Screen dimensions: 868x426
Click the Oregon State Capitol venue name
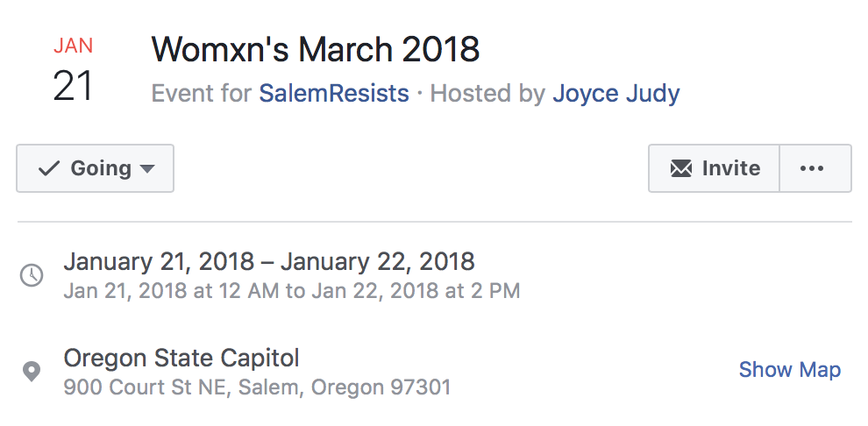[181, 358]
